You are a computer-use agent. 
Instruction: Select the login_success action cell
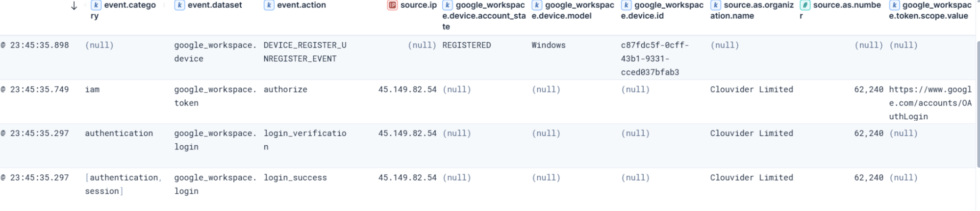[x=295, y=178]
